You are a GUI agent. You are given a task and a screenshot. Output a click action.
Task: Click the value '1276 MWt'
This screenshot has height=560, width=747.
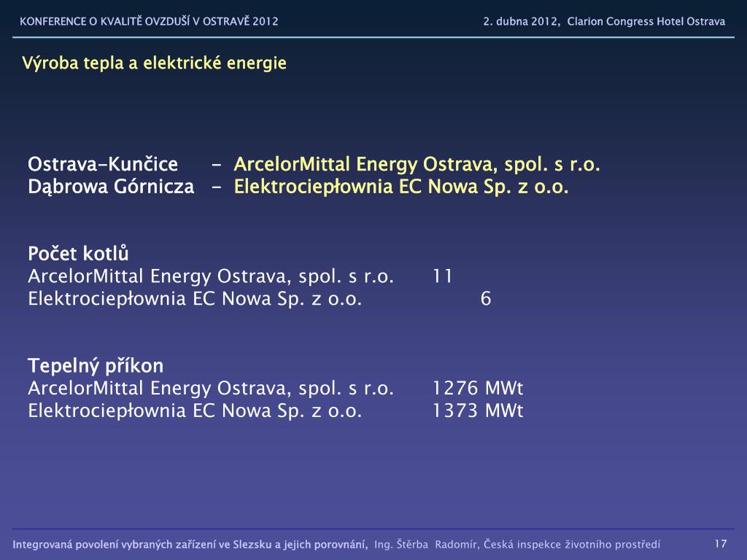click(x=478, y=388)
